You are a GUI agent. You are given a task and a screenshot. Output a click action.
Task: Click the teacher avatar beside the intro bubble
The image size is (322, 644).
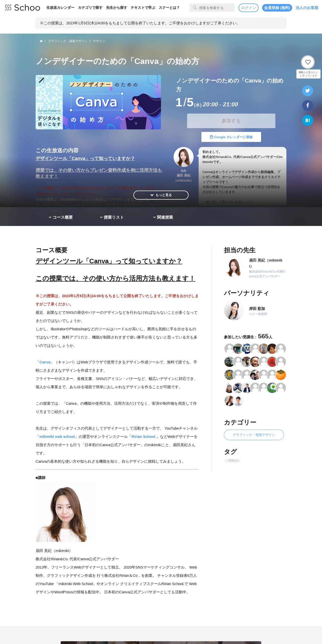pyautogui.click(x=184, y=157)
